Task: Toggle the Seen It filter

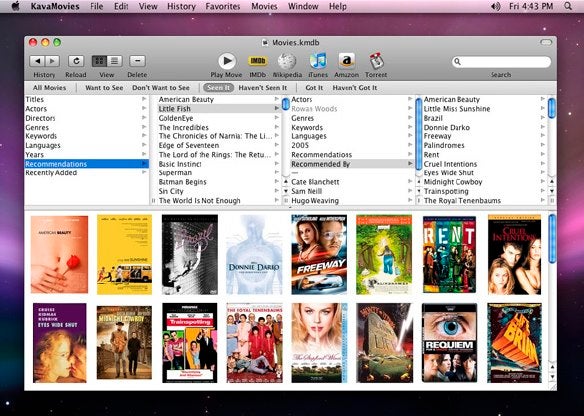Action: point(218,88)
